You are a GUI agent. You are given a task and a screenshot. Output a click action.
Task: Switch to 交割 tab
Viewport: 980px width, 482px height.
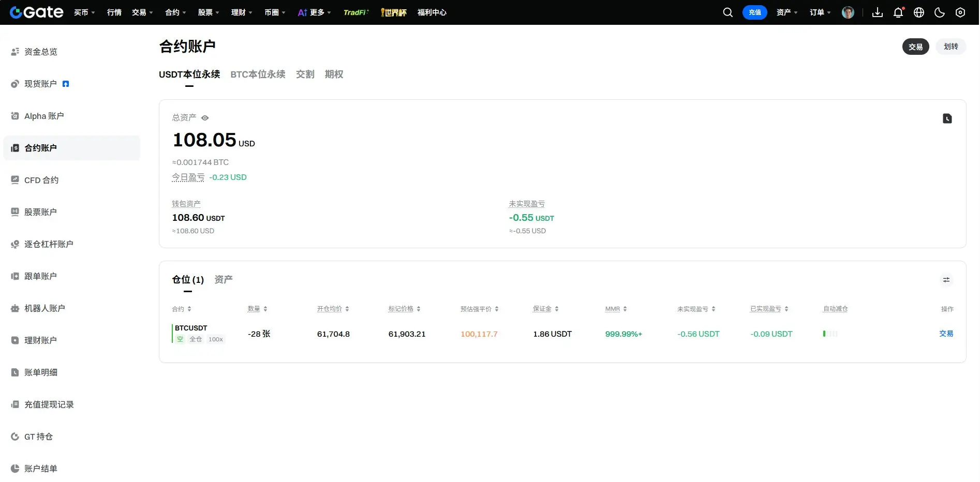(305, 74)
